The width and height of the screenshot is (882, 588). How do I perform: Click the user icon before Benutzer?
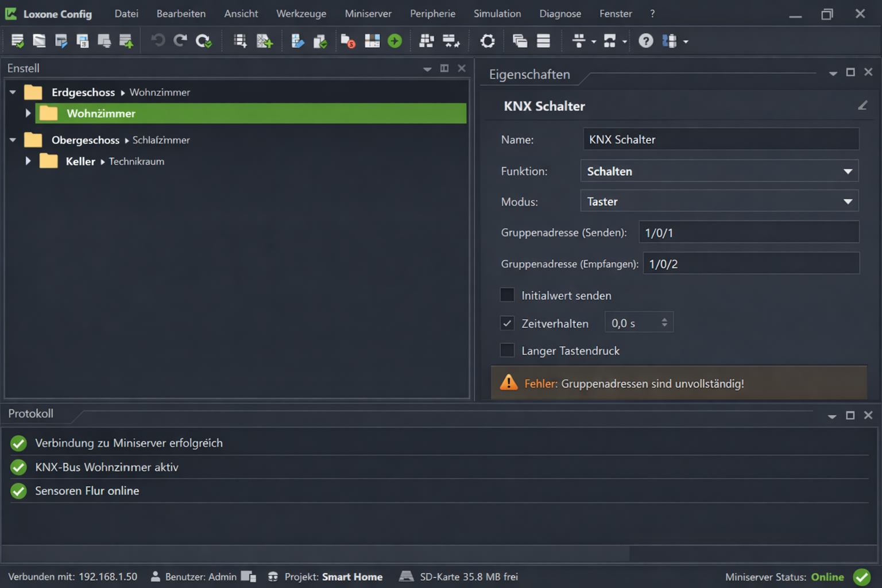(x=155, y=577)
